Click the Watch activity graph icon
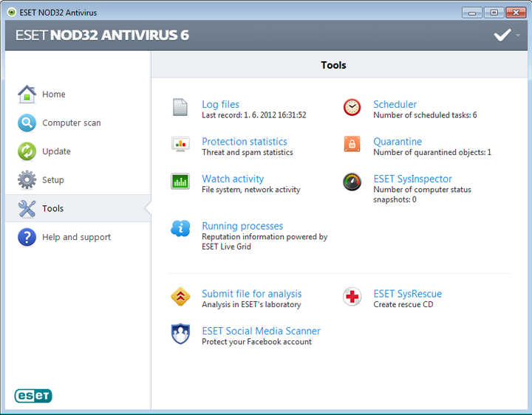 pos(180,181)
